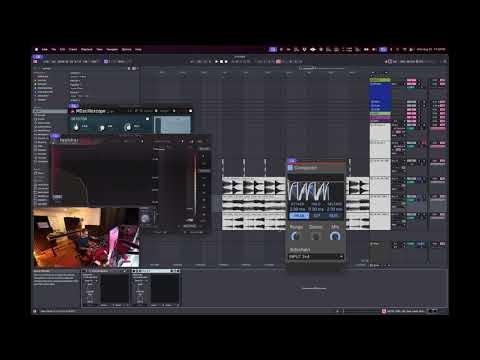This screenshot has width=480, height=360.
Task: Open the Apple menu
Action: point(36,49)
